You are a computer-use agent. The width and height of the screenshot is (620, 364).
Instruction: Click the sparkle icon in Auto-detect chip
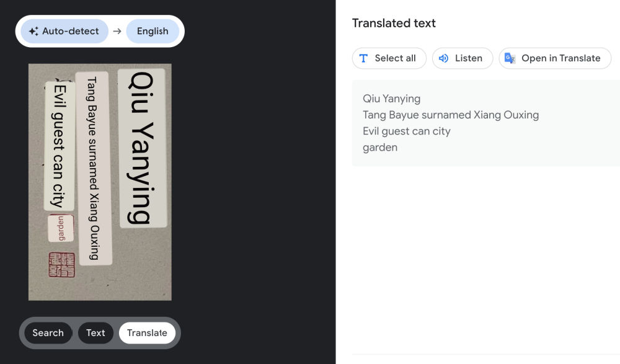click(33, 31)
